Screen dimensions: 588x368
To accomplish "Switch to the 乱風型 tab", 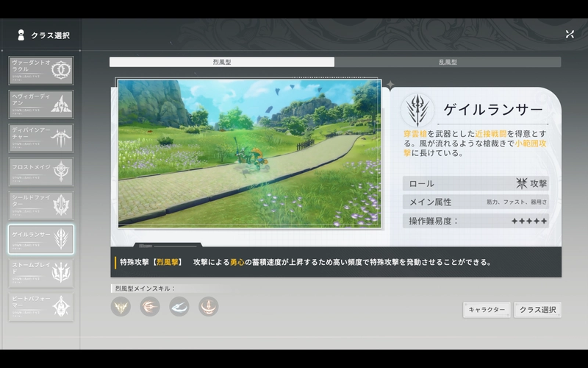I will pyautogui.click(x=448, y=62).
